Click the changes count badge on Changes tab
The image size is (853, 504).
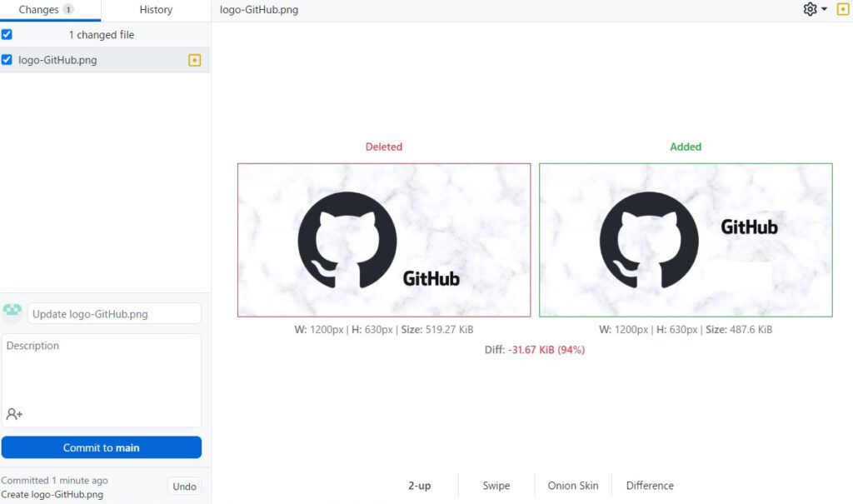pyautogui.click(x=68, y=9)
